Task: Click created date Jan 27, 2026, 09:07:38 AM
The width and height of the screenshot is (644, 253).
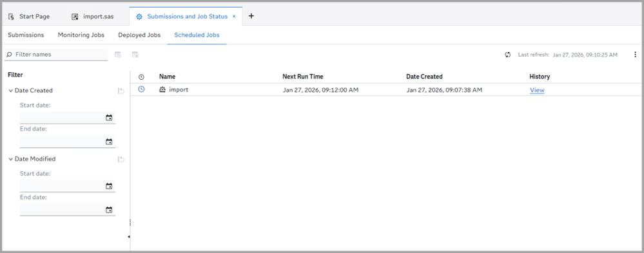Action: [444, 89]
